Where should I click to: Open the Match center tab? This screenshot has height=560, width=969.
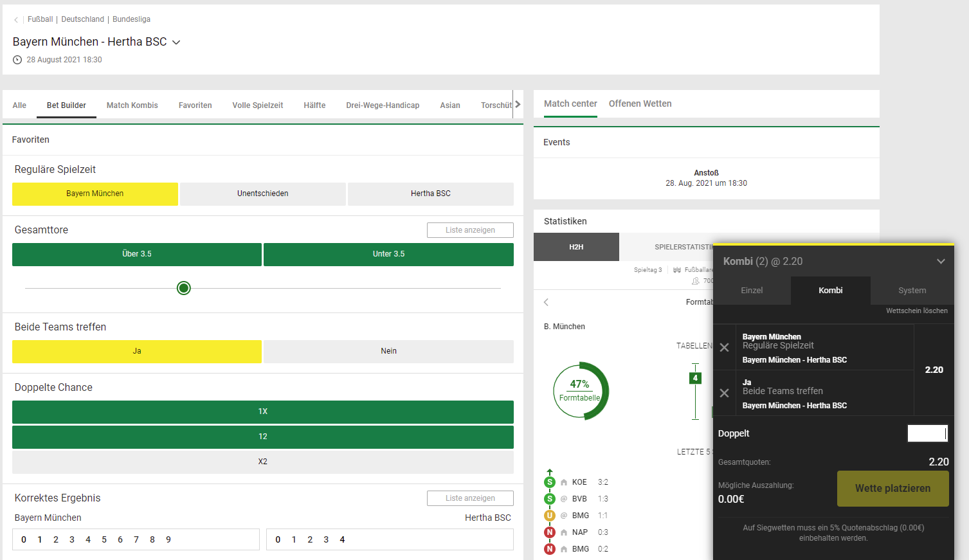[570, 104]
